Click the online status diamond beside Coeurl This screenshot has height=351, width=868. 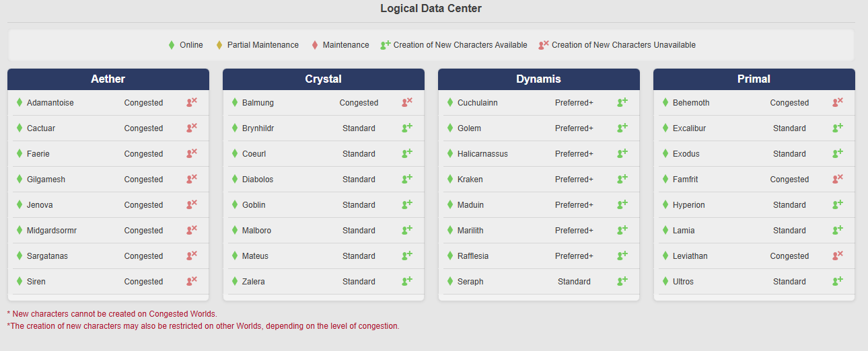coord(235,153)
